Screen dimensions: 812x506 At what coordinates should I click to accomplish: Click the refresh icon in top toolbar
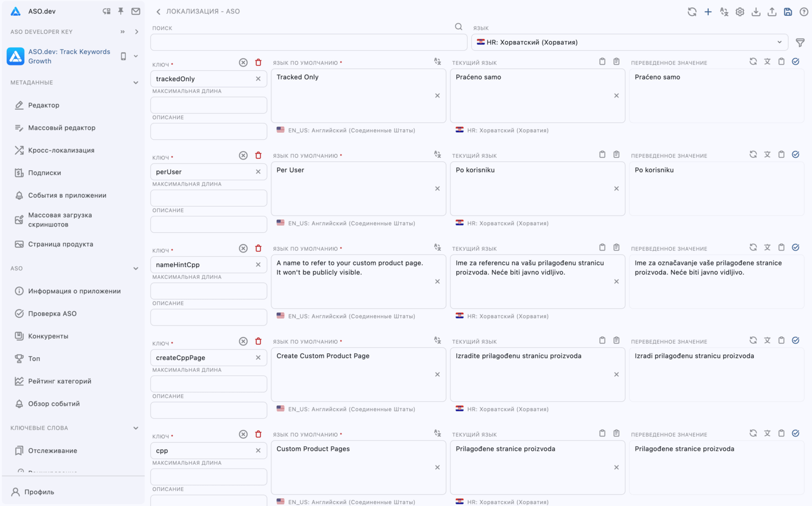(x=692, y=12)
